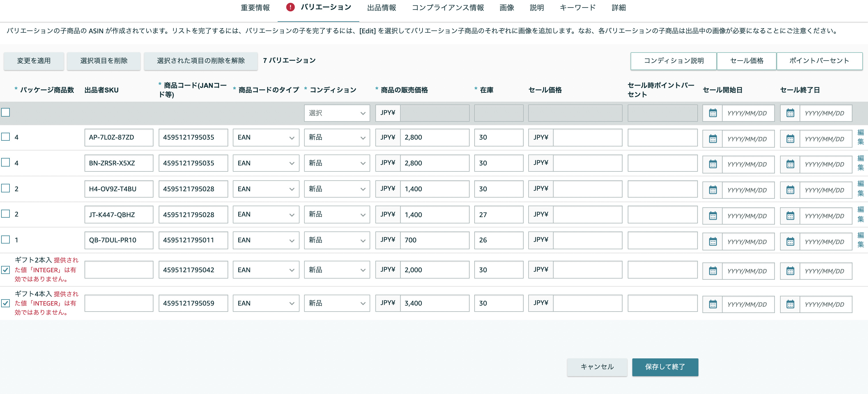Viewport: 868px width, 394px height.
Task: Click the 編集 link for the first variation row
Action: (860, 137)
